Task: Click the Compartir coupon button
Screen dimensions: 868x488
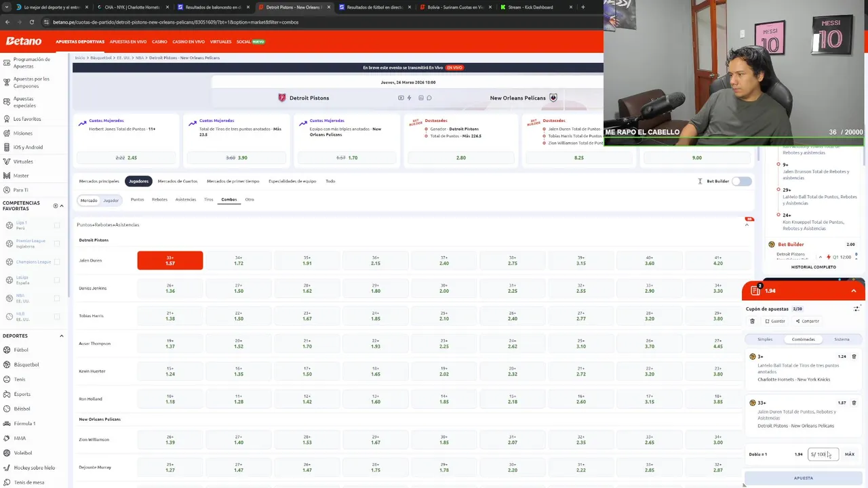Action: coord(808,321)
